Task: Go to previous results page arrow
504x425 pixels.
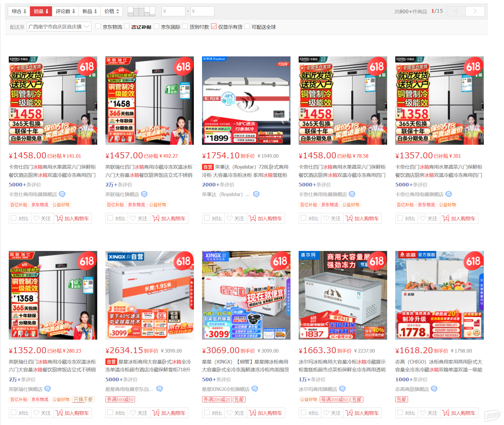Action: 456,11
